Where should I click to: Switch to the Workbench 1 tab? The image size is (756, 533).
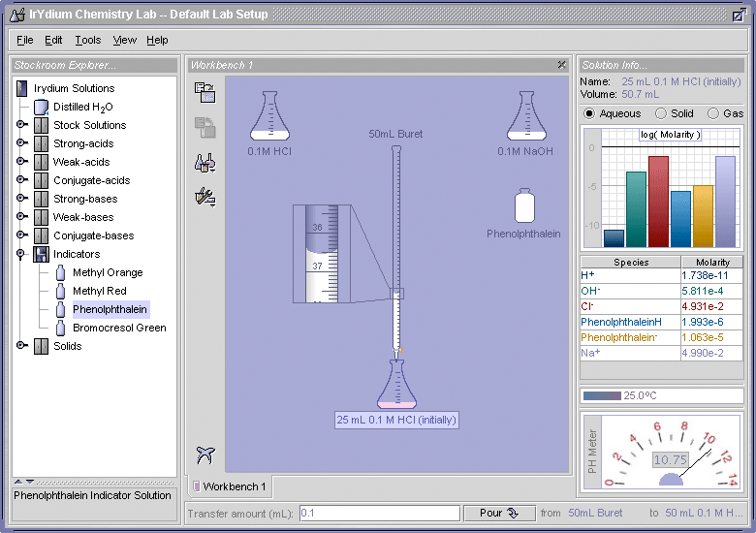coord(230,486)
